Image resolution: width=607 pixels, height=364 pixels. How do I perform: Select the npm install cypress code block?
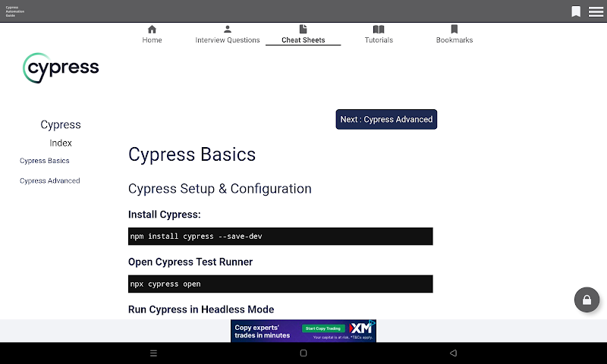[x=280, y=237]
